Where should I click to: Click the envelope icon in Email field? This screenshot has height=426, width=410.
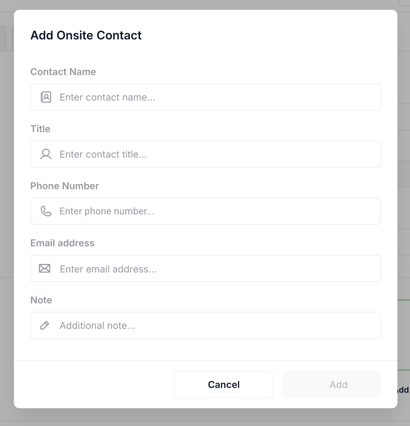[x=45, y=268]
